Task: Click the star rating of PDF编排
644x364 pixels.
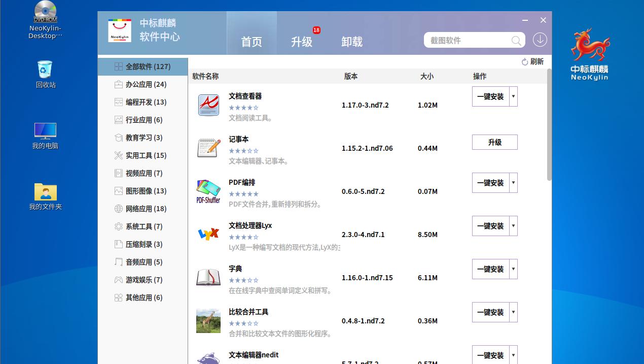Action: (244, 194)
